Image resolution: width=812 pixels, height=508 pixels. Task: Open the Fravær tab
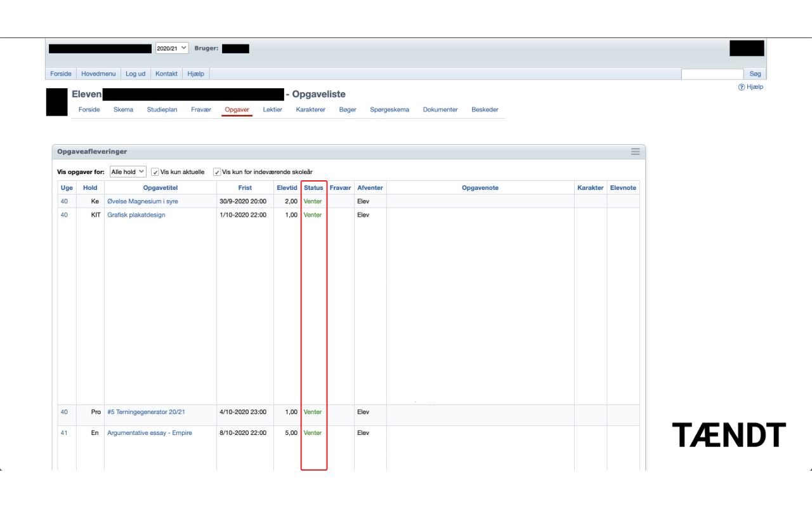(x=201, y=109)
